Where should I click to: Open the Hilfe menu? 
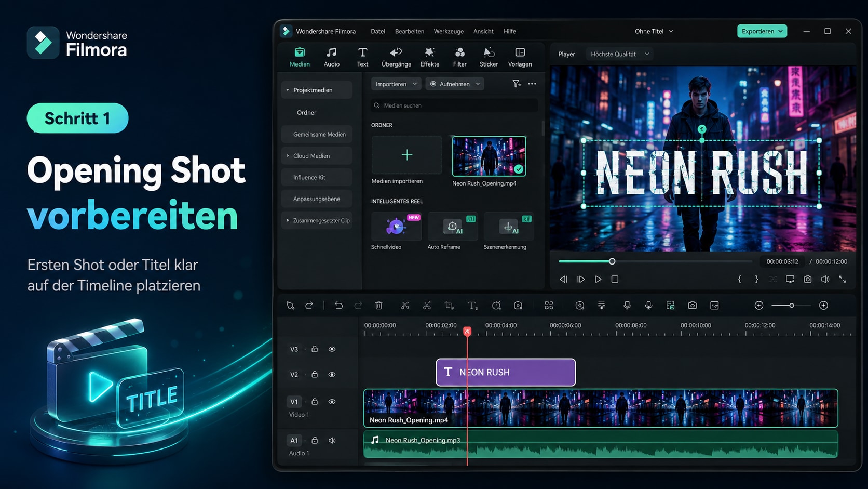[x=510, y=31]
